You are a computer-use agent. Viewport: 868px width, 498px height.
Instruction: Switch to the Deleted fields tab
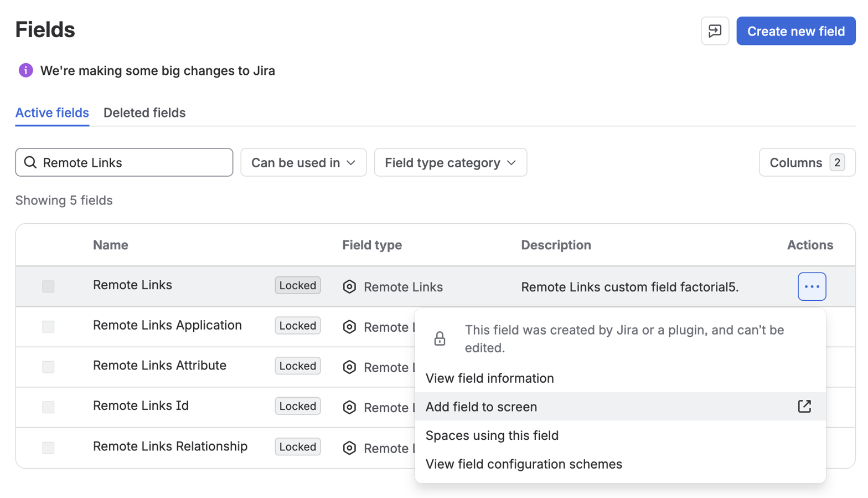[144, 112]
